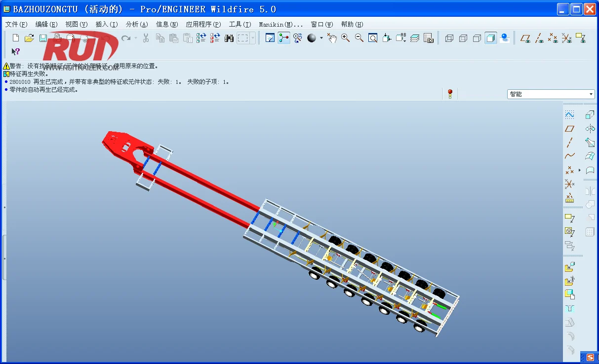Select the Zoom In magnifier tool
Screen dimensions: 599x364
(x=345, y=38)
